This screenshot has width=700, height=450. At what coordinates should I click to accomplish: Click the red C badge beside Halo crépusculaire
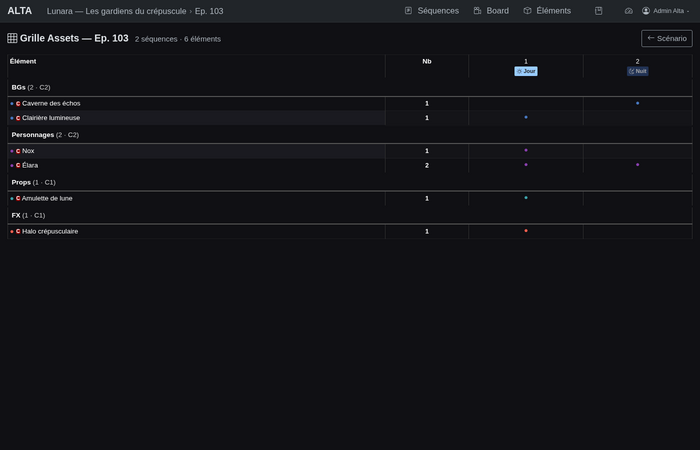[x=18, y=231]
